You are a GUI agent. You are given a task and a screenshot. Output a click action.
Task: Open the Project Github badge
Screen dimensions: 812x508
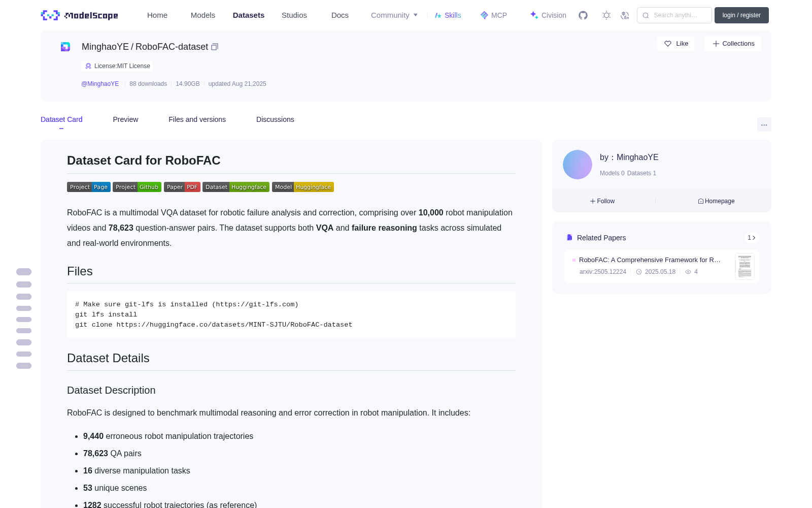pyautogui.click(x=137, y=187)
